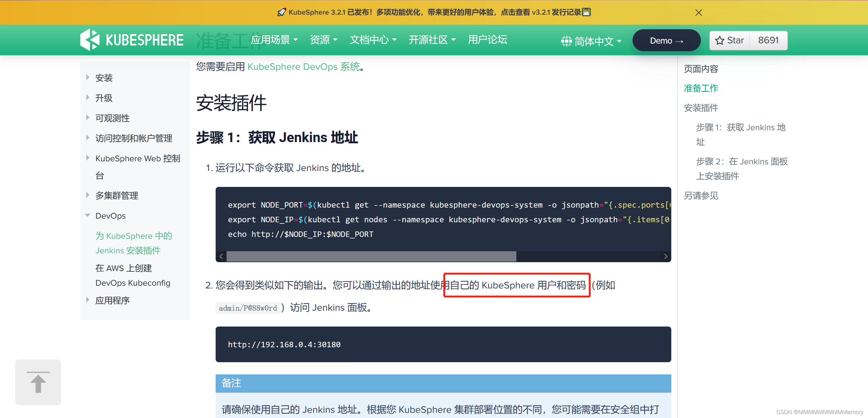Click the Star icon button
The width and height of the screenshot is (868, 418).
coord(730,41)
